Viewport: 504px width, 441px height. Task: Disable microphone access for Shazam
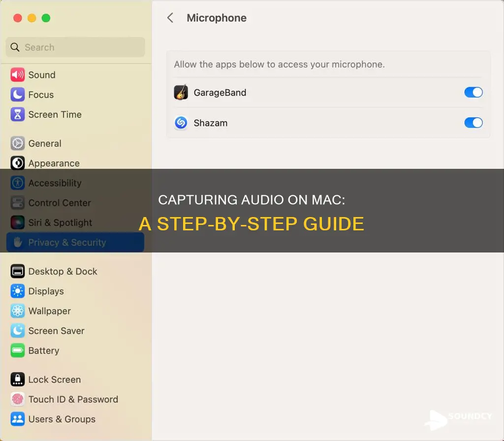pyautogui.click(x=473, y=123)
